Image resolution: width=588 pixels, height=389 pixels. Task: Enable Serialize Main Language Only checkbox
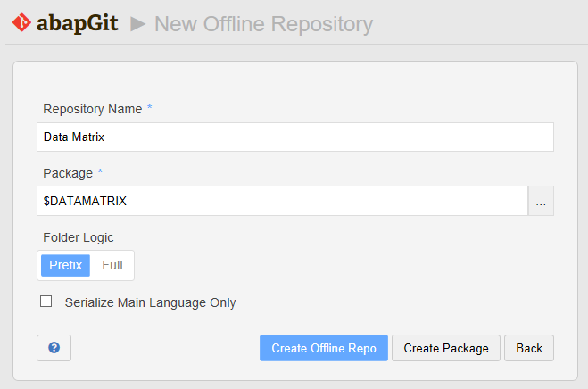click(46, 302)
